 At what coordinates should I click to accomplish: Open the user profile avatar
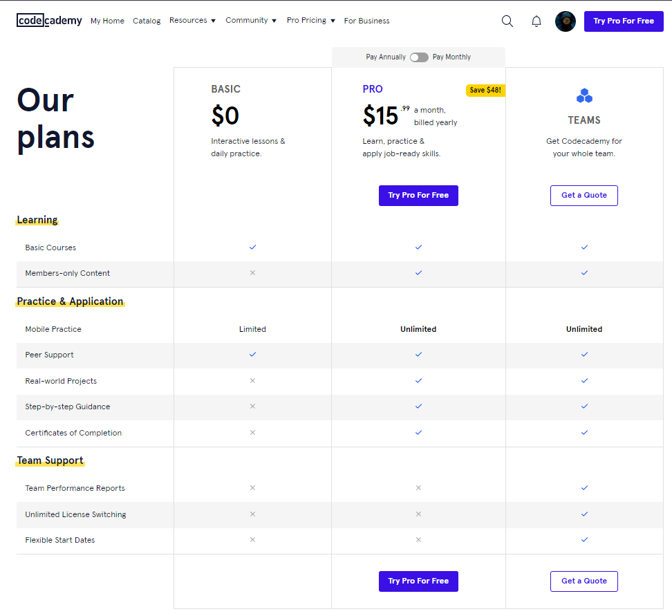click(566, 21)
